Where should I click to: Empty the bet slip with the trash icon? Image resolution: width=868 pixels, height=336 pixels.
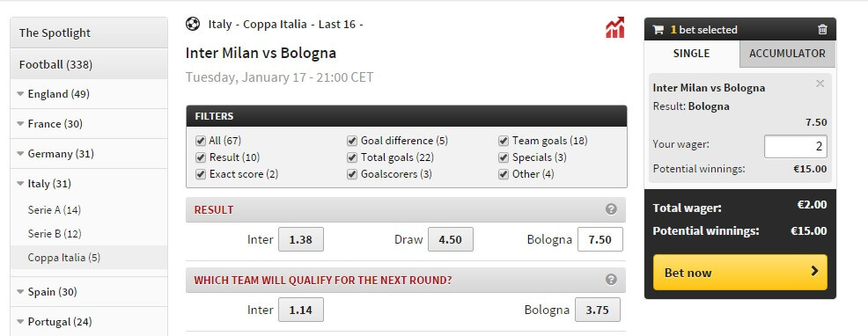point(822,30)
